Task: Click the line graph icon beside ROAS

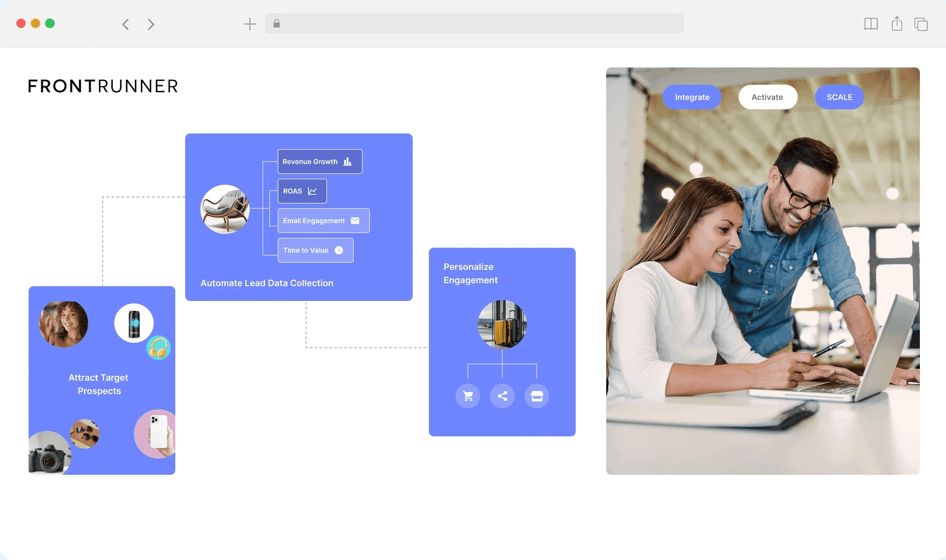Action: [x=312, y=191]
